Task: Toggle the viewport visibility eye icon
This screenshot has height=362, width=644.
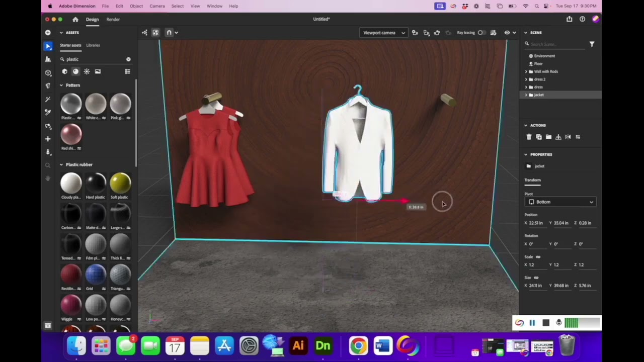Action: [x=507, y=33]
